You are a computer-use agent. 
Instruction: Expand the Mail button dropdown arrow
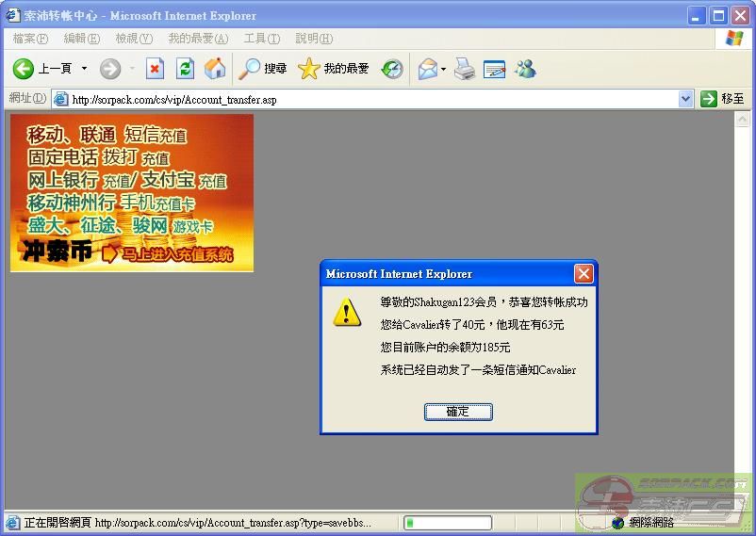pyautogui.click(x=444, y=69)
